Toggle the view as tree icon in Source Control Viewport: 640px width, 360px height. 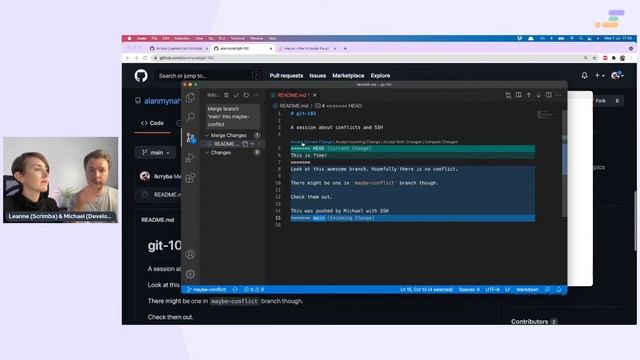(226, 95)
